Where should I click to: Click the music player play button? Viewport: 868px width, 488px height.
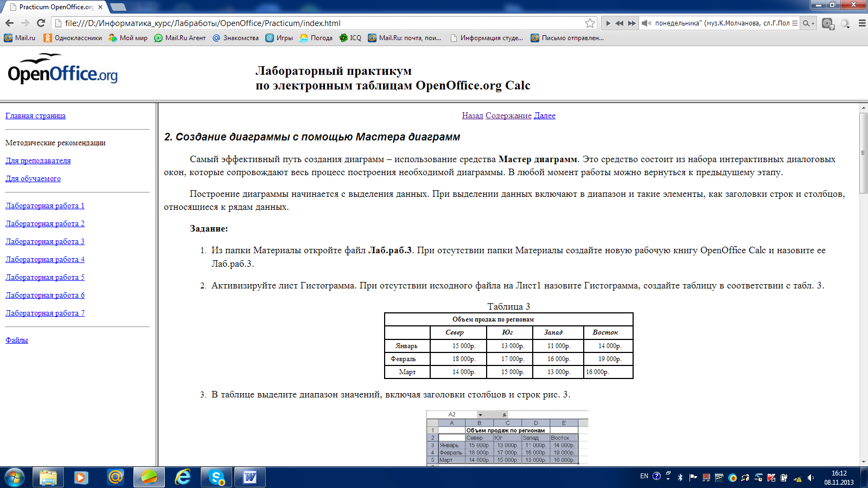coord(608,23)
